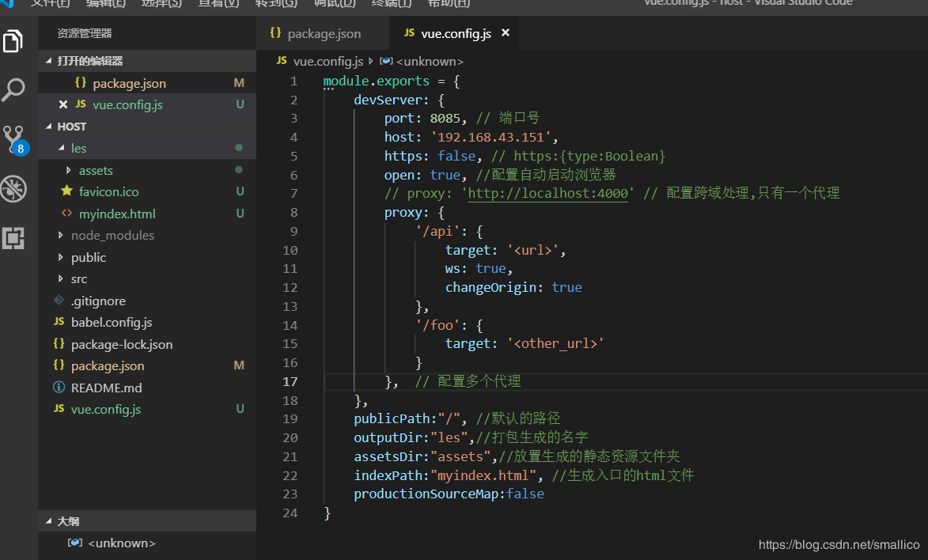Screen dimensions: 928x560
Task: Open the Explorer view in activity bar
Action: point(13,41)
